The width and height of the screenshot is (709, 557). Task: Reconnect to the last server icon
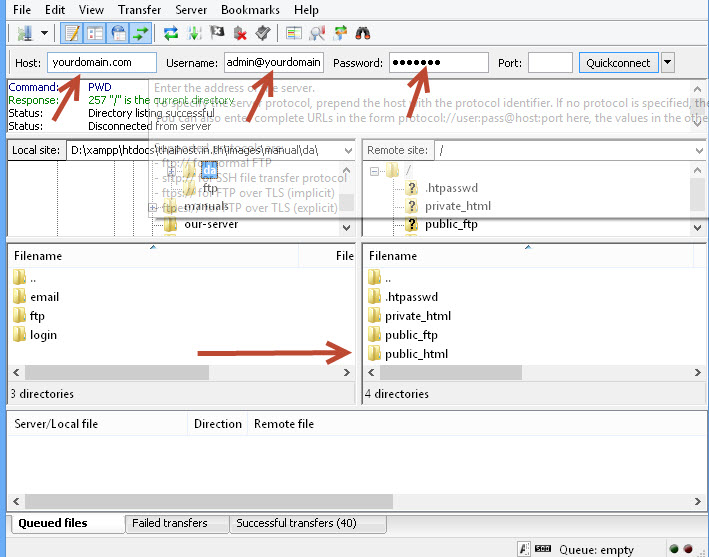(x=263, y=33)
